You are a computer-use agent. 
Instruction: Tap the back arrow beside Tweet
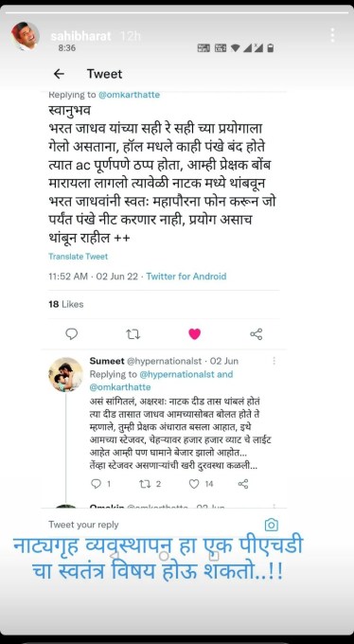(x=59, y=74)
